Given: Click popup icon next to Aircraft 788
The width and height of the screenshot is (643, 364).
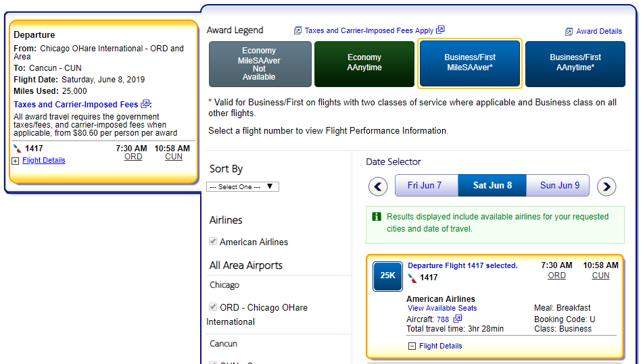Looking at the screenshot, I should tap(458, 319).
